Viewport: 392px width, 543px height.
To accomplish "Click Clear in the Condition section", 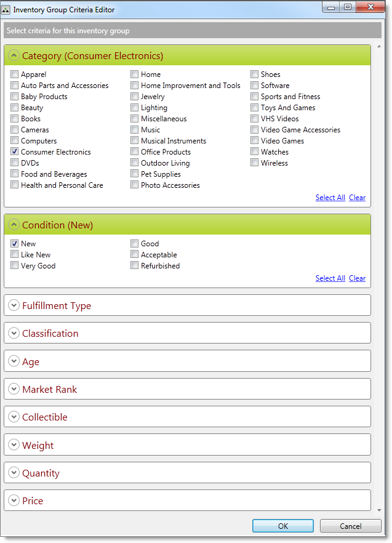I will click(357, 278).
